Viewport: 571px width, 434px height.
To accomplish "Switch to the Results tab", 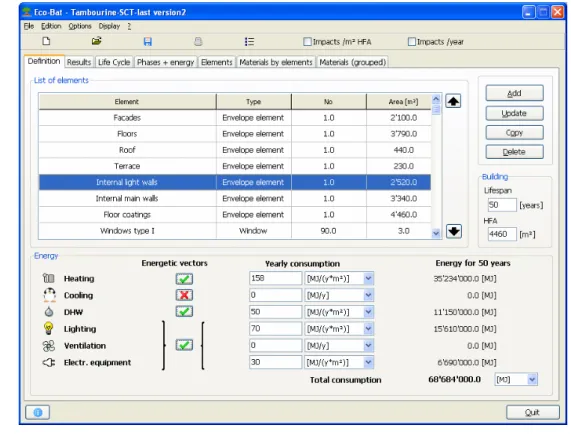I will (x=79, y=62).
